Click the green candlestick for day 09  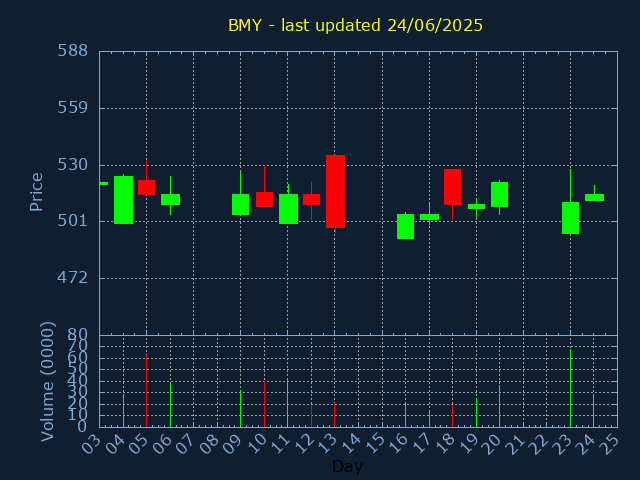(x=240, y=204)
